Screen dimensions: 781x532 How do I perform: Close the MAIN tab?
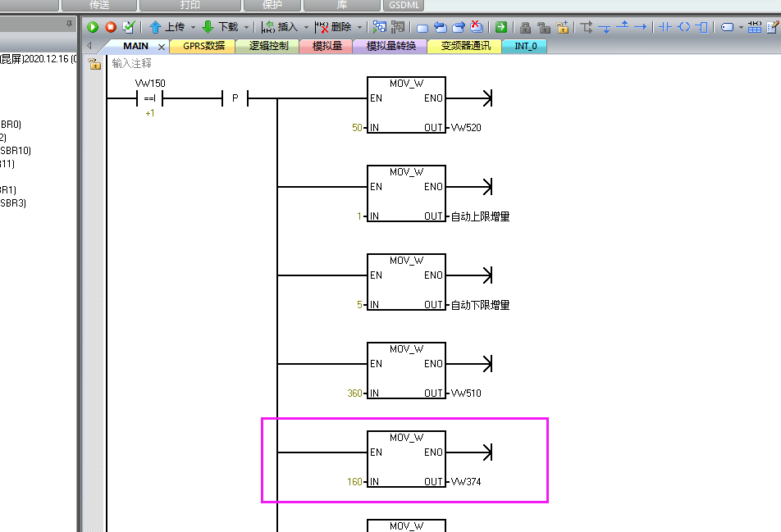pyautogui.click(x=161, y=47)
